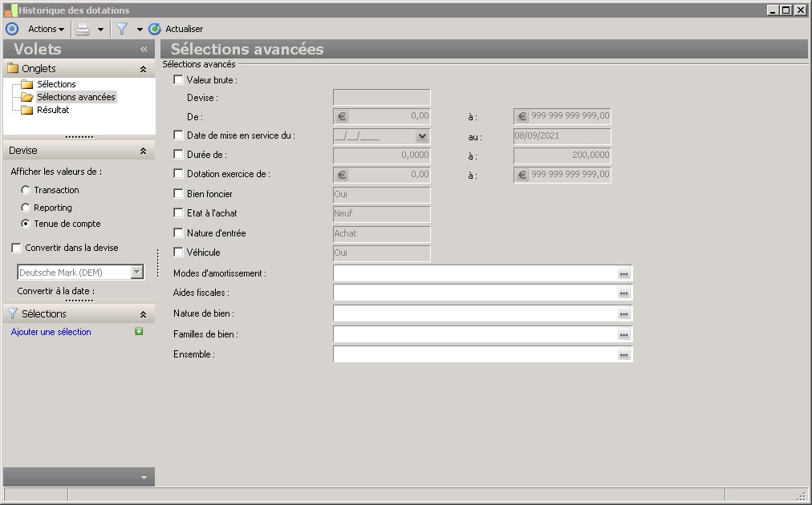This screenshot has width=812, height=505.
Task: Click the Actualiser refresh icon
Action: click(154, 29)
